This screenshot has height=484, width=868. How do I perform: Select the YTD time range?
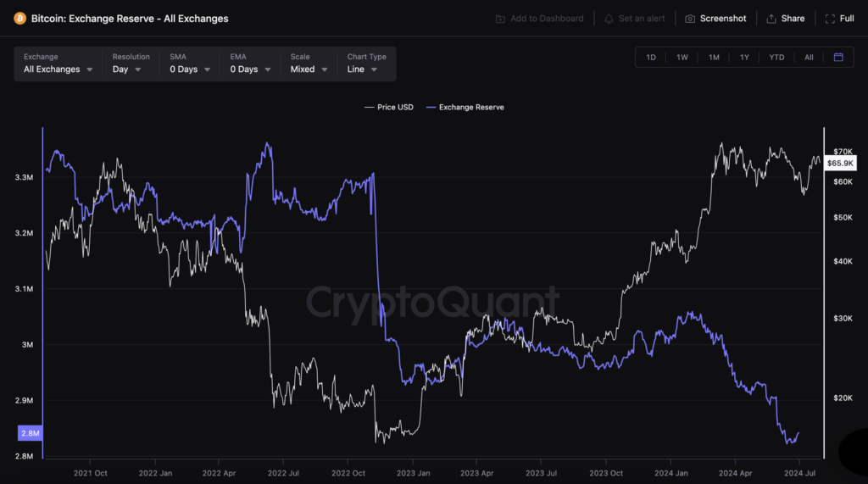776,57
